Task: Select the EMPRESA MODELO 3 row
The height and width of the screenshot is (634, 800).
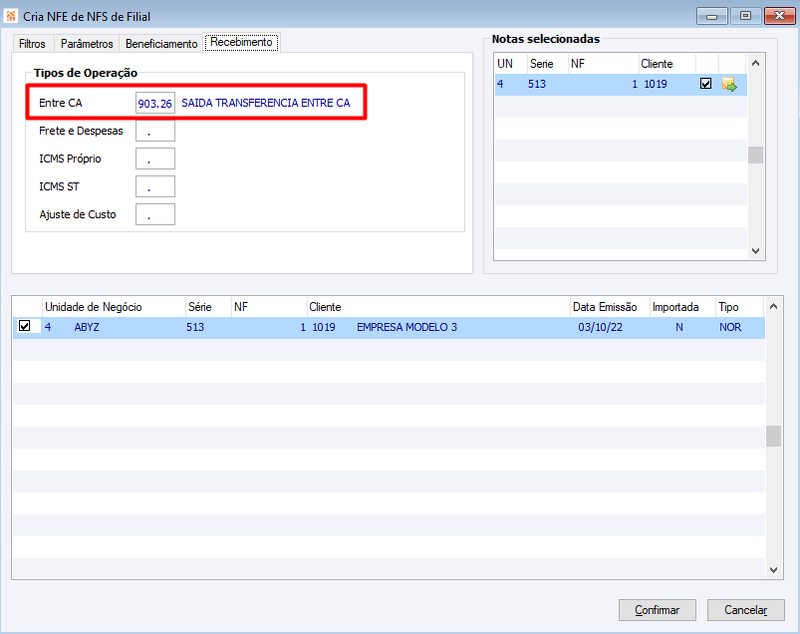Action: pyautogui.click(x=389, y=327)
